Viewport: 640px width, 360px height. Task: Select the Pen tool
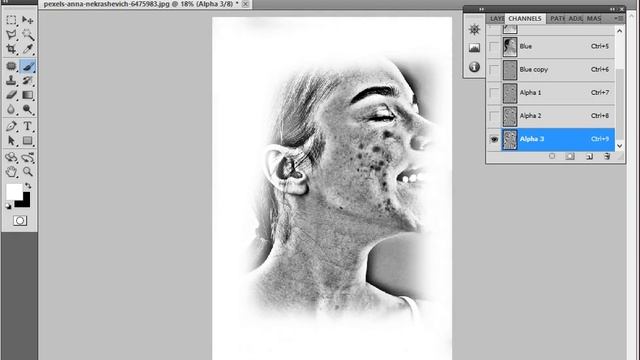[x=11, y=126]
